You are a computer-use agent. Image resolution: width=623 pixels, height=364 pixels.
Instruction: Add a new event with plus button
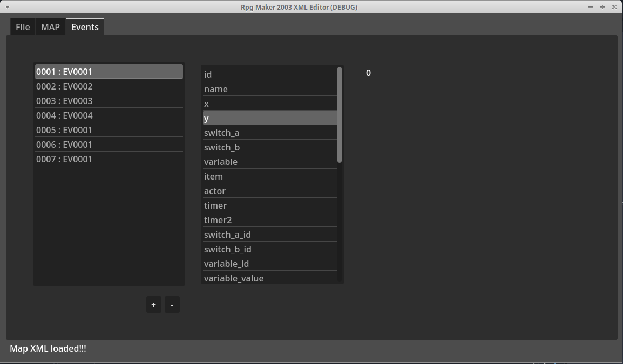pyautogui.click(x=154, y=305)
